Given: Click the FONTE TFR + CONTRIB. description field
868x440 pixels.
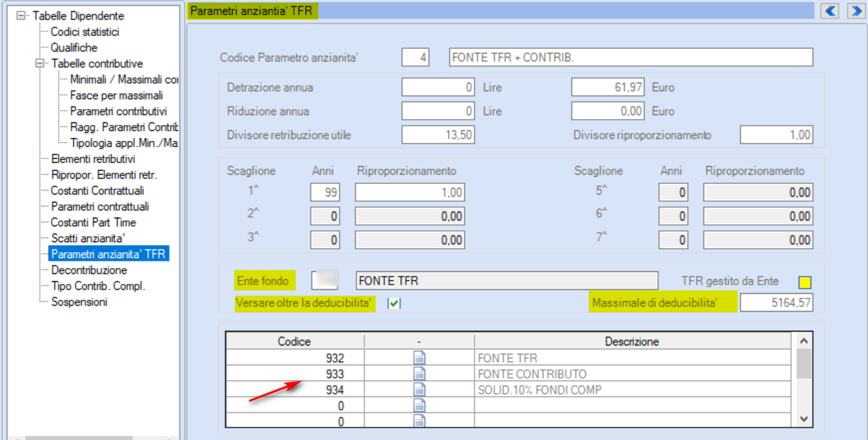Looking at the screenshot, I should (630, 58).
